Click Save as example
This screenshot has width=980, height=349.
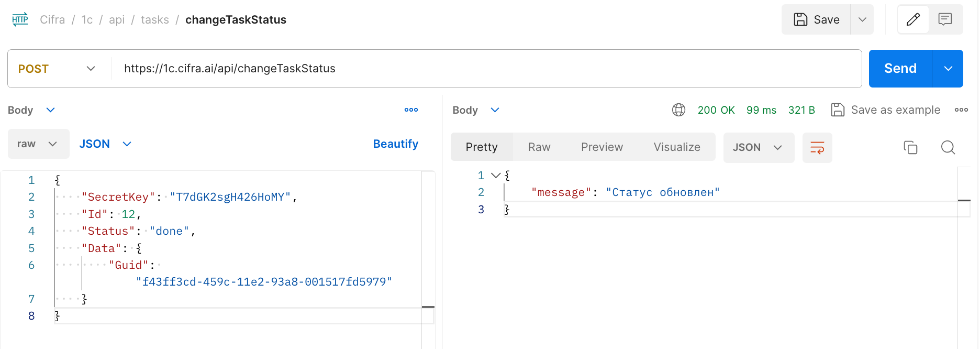tap(886, 110)
